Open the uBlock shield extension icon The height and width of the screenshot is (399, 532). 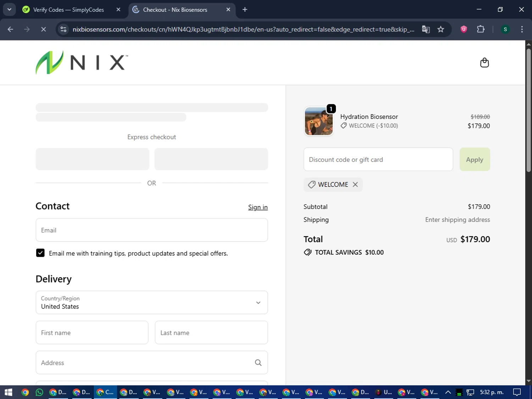point(464,29)
